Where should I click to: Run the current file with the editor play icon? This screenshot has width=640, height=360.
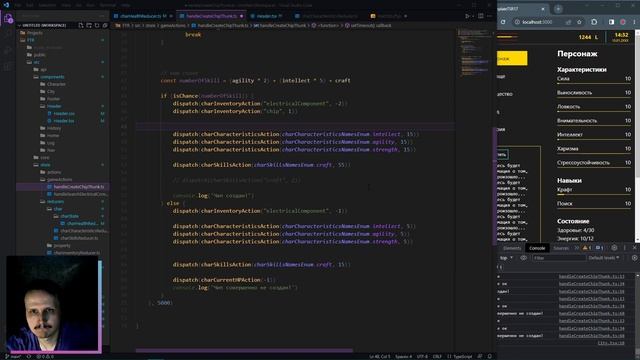pyautogui.click(x=468, y=16)
